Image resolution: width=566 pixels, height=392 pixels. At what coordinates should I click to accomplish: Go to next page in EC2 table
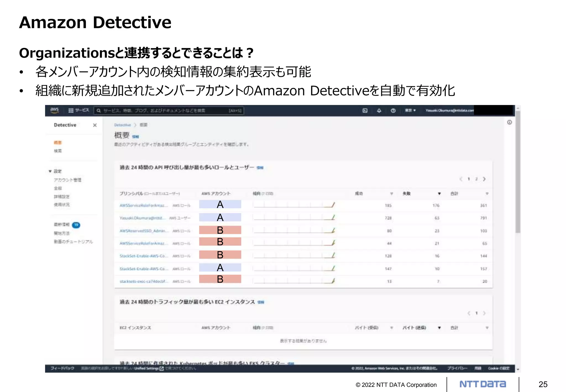tap(484, 313)
